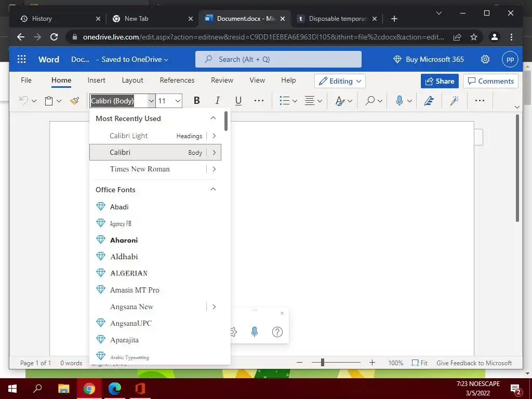Image resolution: width=532 pixels, height=399 pixels.
Task: Close the floating dictation toolbar
Action: (282, 313)
